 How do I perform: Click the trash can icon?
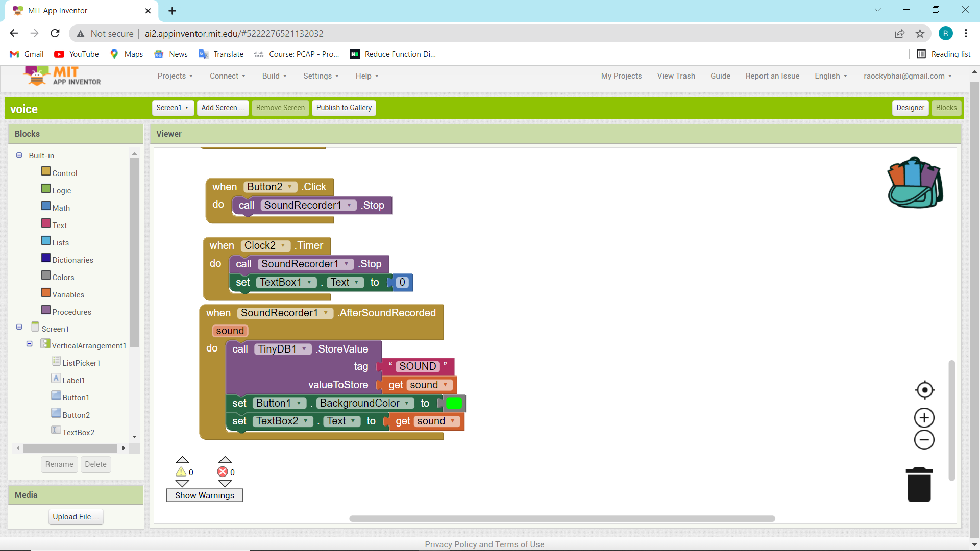click(919, 484)
